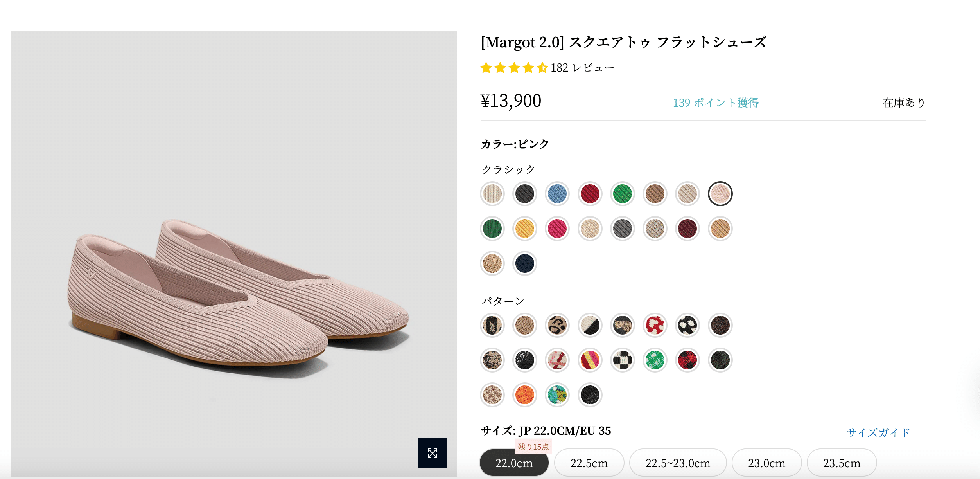Open the サイズガイド size guide
Screen dimensions: 980x479
click(x=878, y=432)
